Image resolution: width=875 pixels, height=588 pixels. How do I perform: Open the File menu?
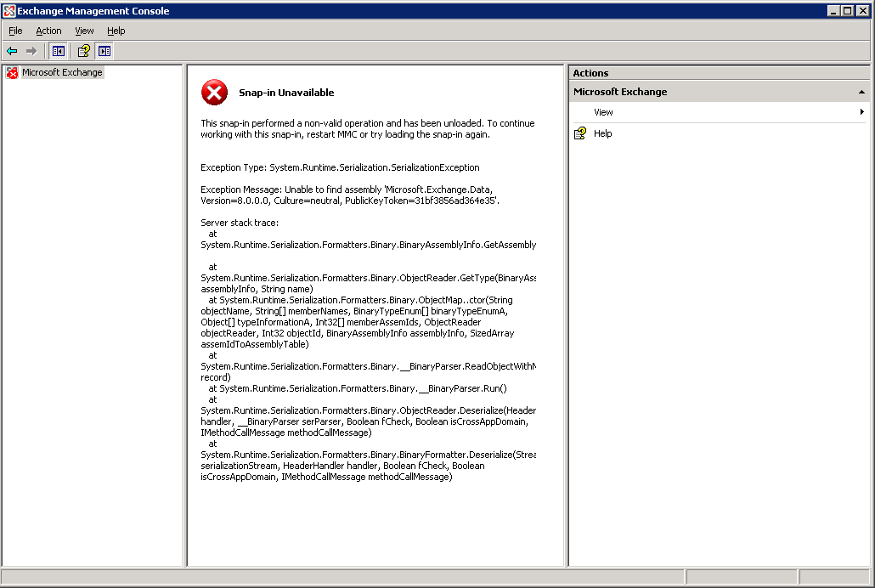pyautogui.click(x=15, y=31)
